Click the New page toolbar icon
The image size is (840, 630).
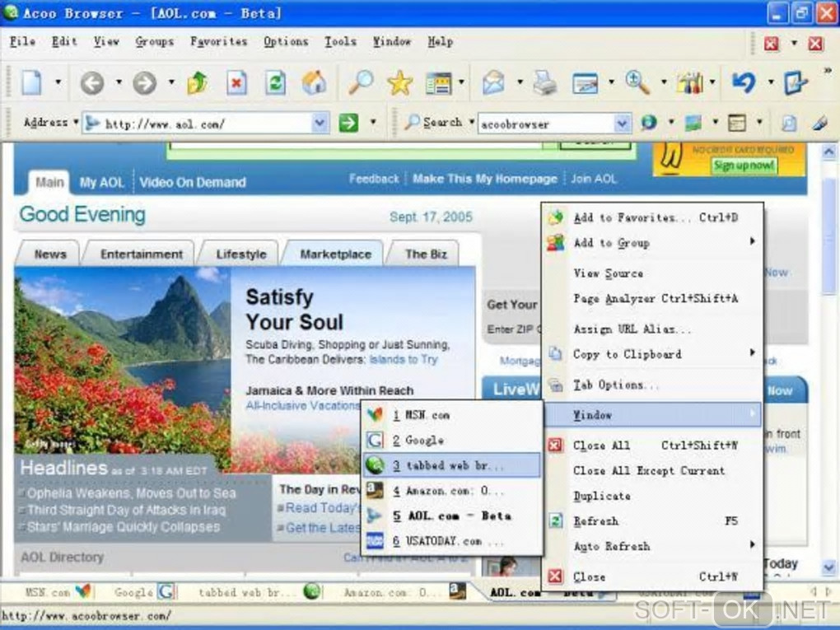[x=31, y=82]
